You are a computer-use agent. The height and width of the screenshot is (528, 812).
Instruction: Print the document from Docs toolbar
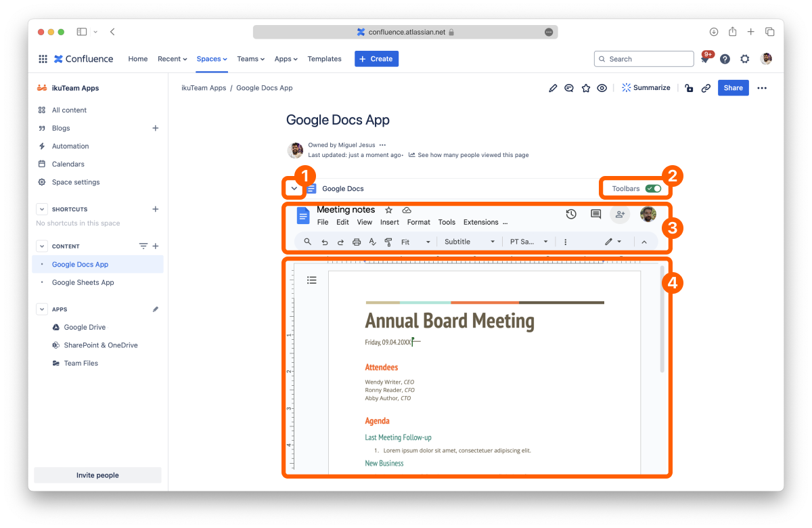(357, 242)
